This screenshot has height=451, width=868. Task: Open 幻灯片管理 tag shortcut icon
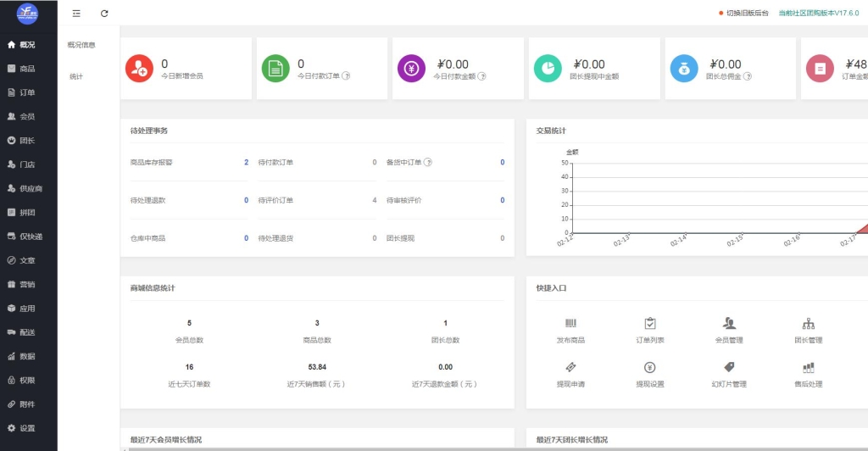coord(729,367)
